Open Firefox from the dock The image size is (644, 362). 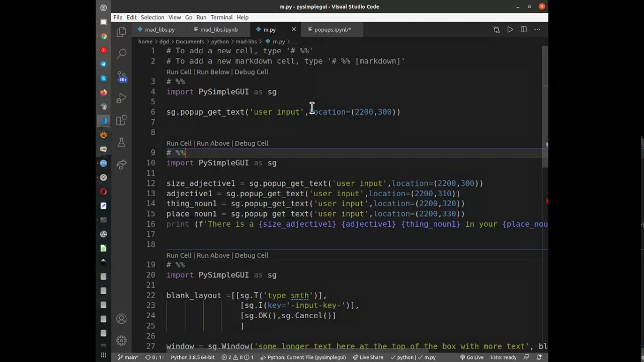click(103, 93)
